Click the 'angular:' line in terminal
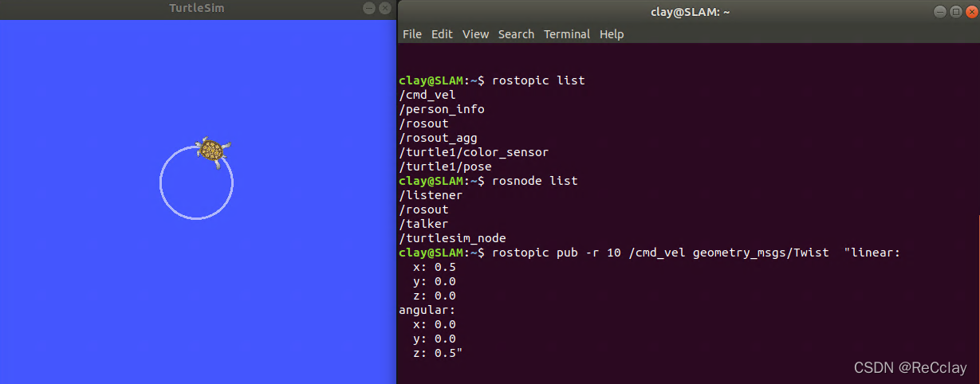 [x=427, y=310]
